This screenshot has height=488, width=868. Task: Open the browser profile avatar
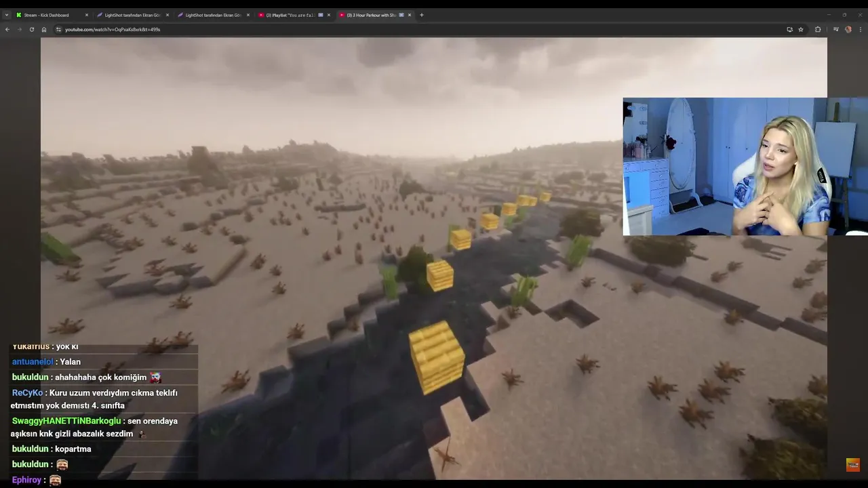(848, 29)
